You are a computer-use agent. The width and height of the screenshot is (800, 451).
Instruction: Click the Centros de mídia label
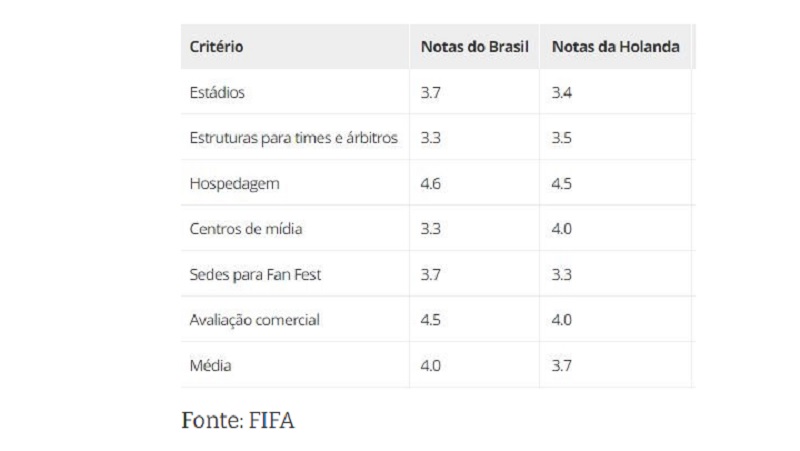pos(246,229)
